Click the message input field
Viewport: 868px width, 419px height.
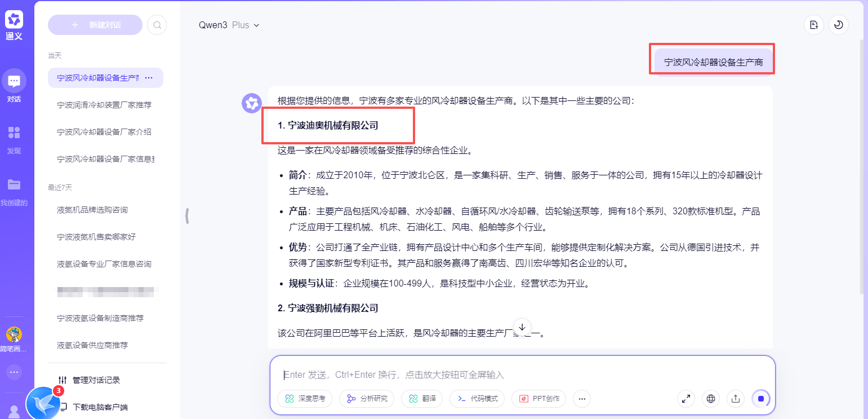pyautogui.click(x=507, y=374)
